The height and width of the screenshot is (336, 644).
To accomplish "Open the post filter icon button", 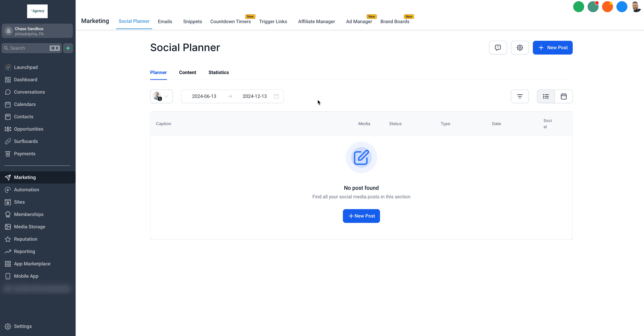I will click(x=520, y=96).
